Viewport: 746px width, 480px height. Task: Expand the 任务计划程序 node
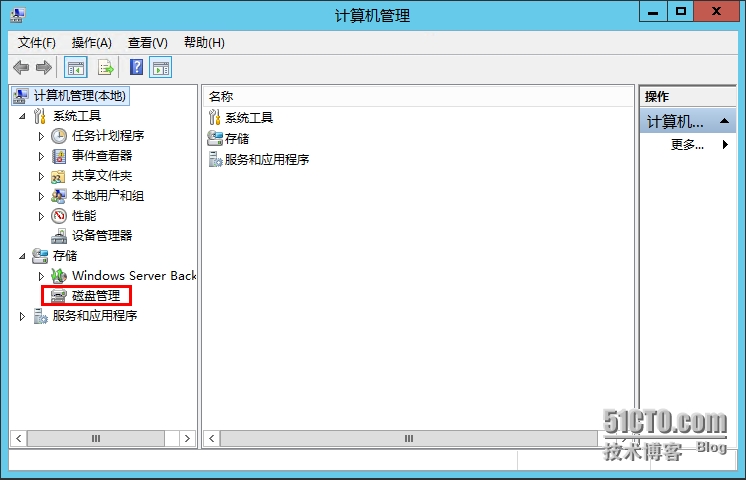[x=41, y=136]
